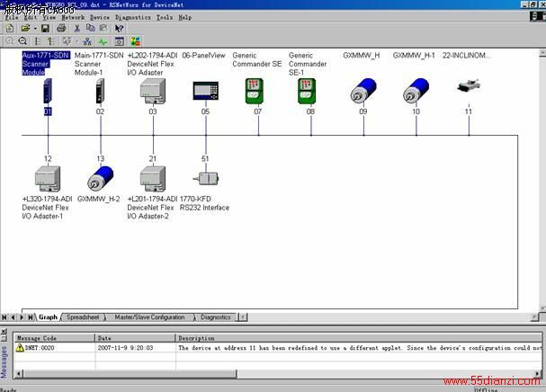Screen dimensions: 546x392
Task: Select the +L320-1794-ADI adapter at node 12
Action: click(48, 179)
